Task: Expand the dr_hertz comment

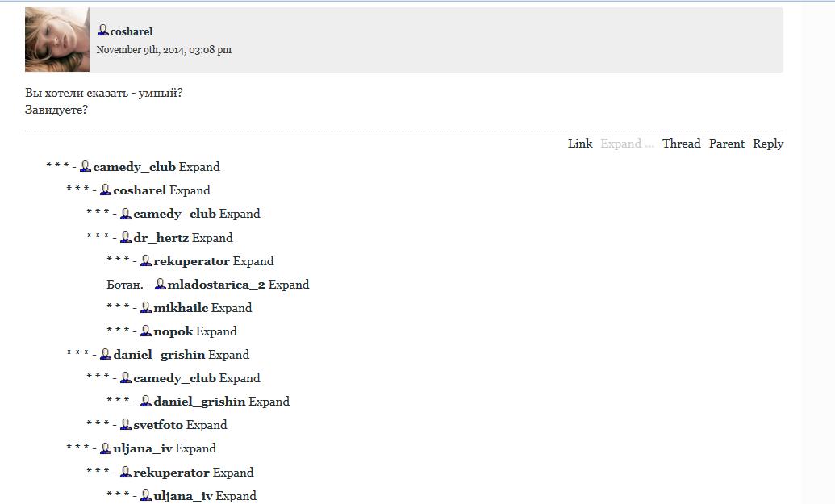Action: click(212, 237)
